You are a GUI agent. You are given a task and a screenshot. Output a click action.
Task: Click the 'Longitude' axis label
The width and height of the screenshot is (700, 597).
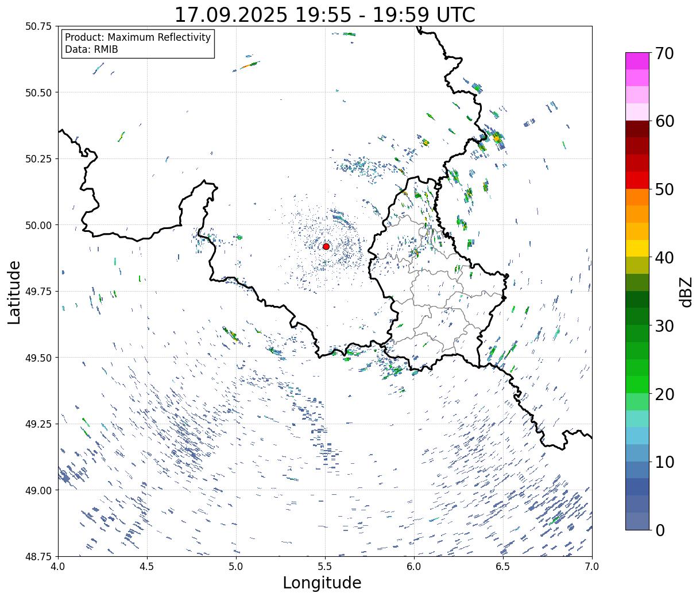[322, 583]
